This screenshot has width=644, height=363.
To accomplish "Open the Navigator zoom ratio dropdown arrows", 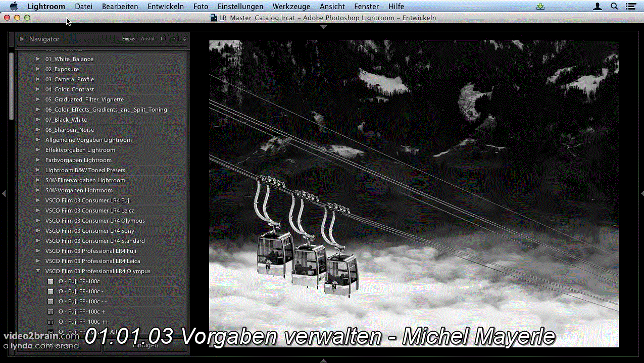I will click(184, 39).
